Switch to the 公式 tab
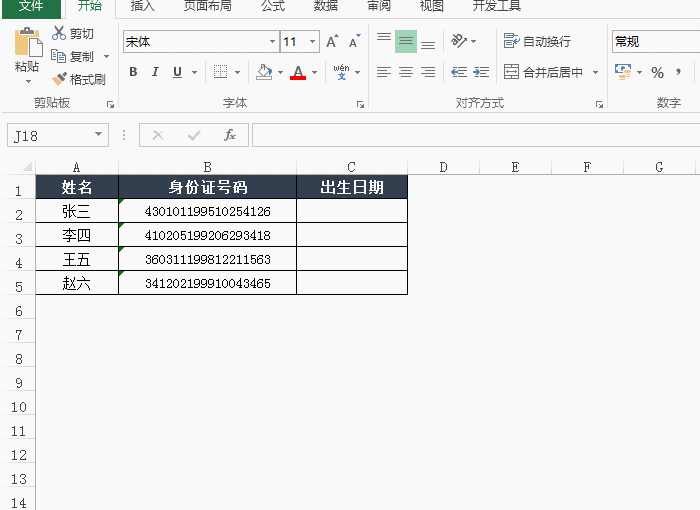 click(273, 6)
